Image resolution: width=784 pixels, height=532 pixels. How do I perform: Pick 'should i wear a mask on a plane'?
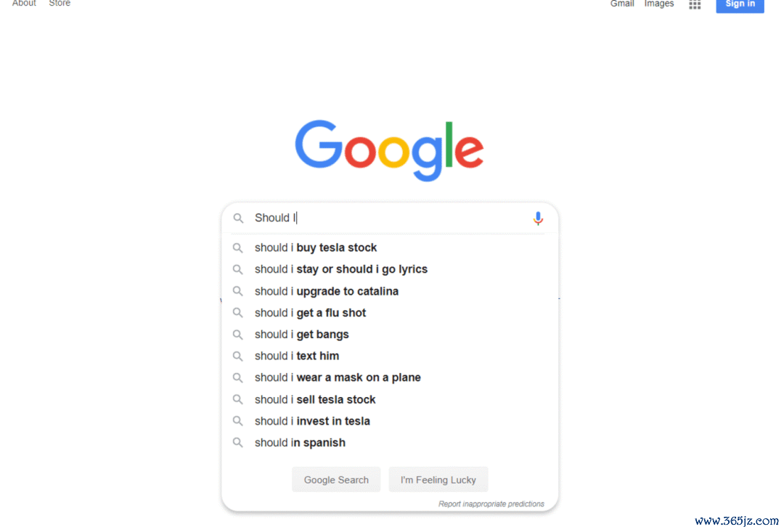390,377
